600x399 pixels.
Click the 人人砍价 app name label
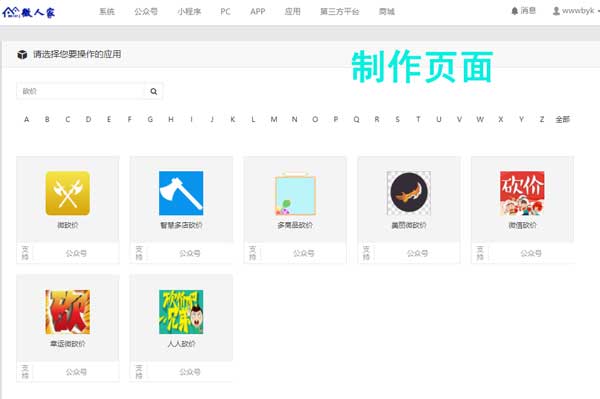click(x=181, y=344)
